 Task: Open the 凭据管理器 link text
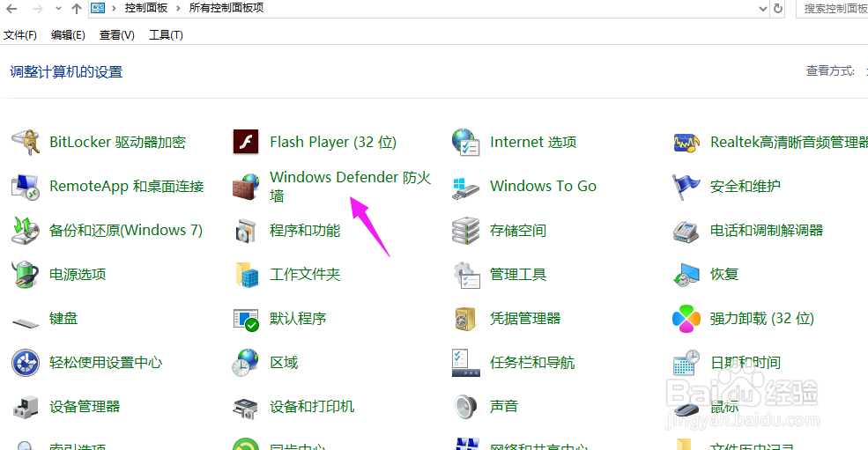(525, 318)
